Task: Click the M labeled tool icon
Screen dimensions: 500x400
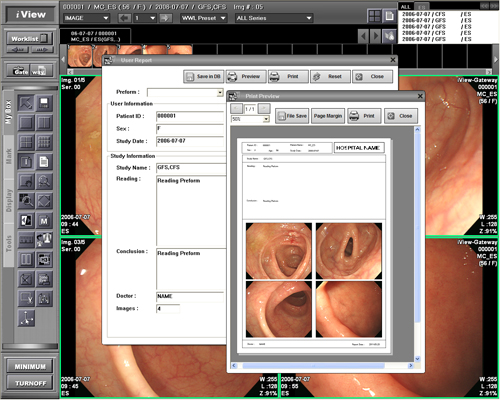Action: 44,220
